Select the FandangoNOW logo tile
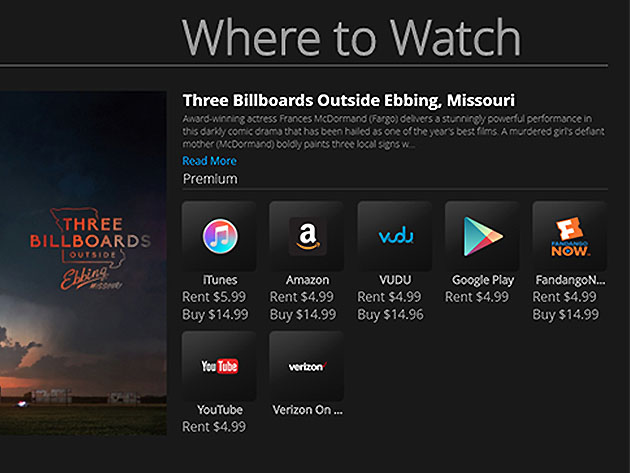 (569, 236)
